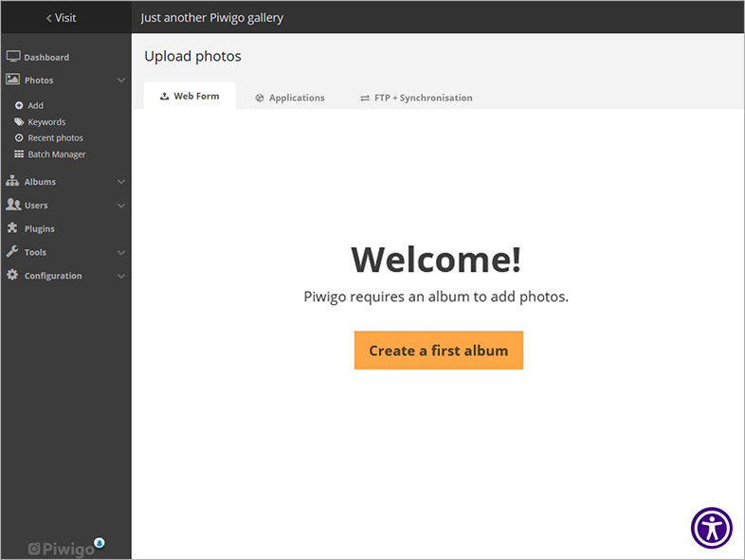Expand the Albums menu chevron
This screenshot has height=560, width=745.
[x=121, y=181]
